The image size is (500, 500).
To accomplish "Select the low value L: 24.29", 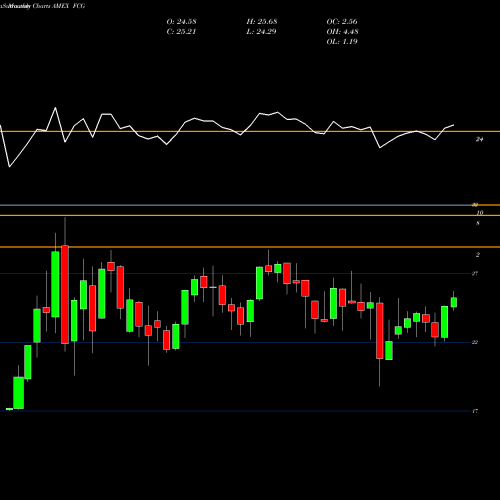I will [262, 32].
